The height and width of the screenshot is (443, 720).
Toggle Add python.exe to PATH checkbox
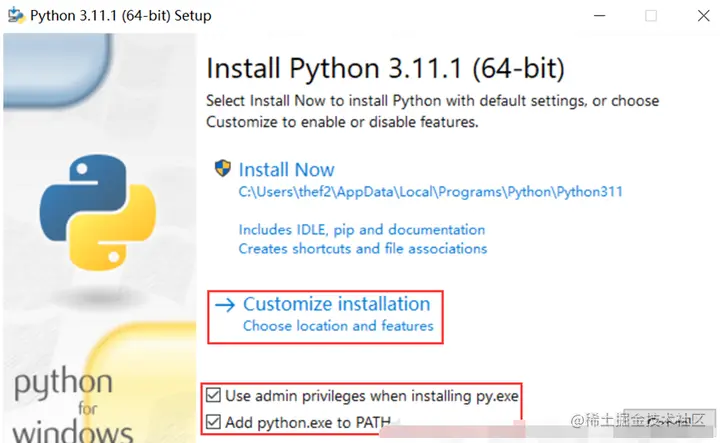pos(214,422)
